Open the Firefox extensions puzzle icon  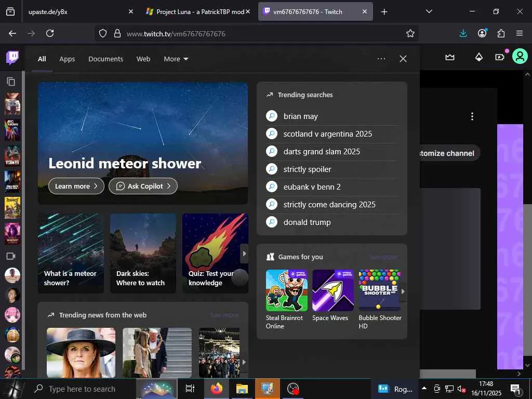(501, 33)
